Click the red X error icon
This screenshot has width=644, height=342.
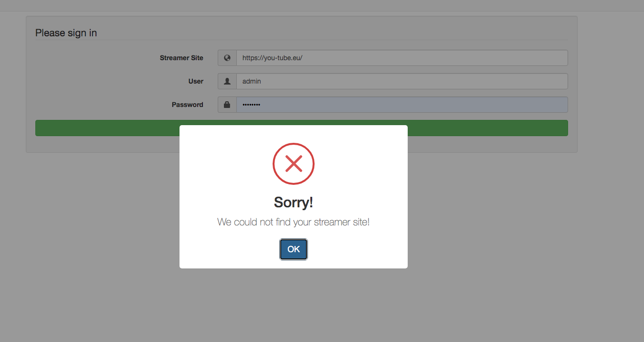[x=294, y=164]
